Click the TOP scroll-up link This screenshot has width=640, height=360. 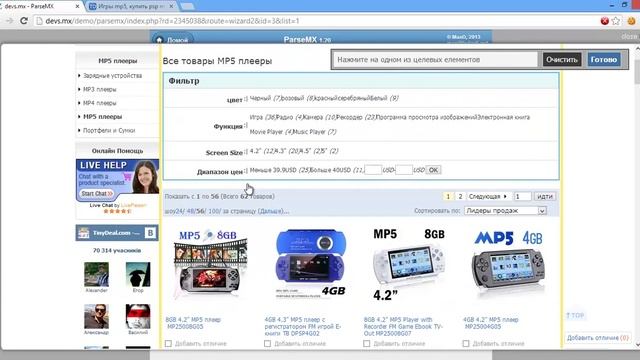[575, 316]
